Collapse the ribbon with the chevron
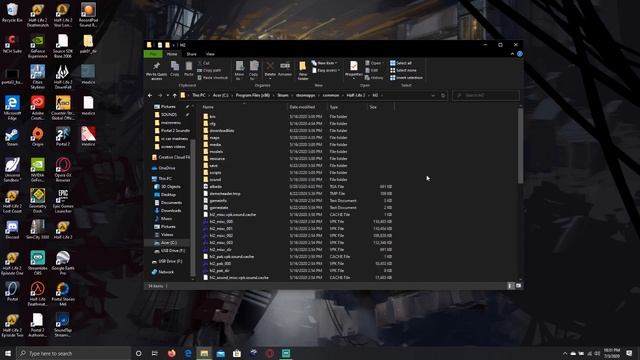Screen dimensions: 640x360 point(512,54)
